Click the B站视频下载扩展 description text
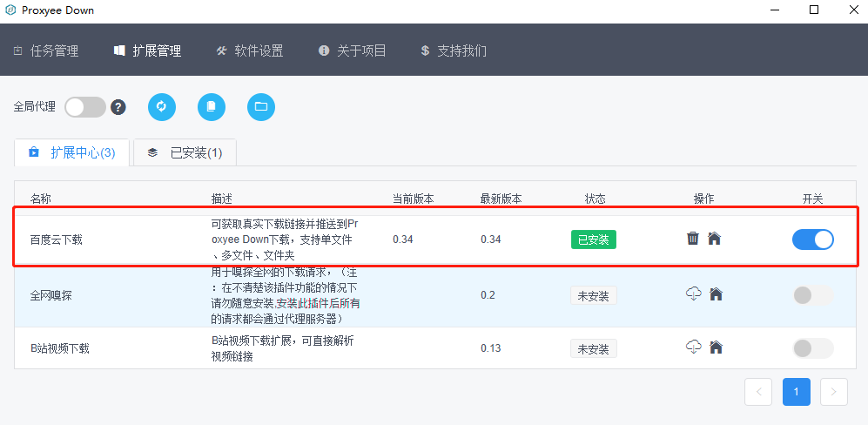 [x=282, y=349]
